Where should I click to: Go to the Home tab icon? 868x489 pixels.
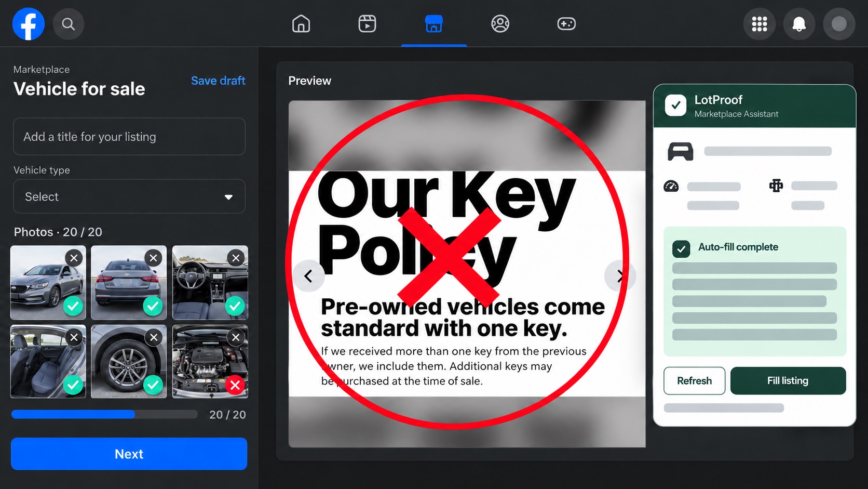(301, 24)
